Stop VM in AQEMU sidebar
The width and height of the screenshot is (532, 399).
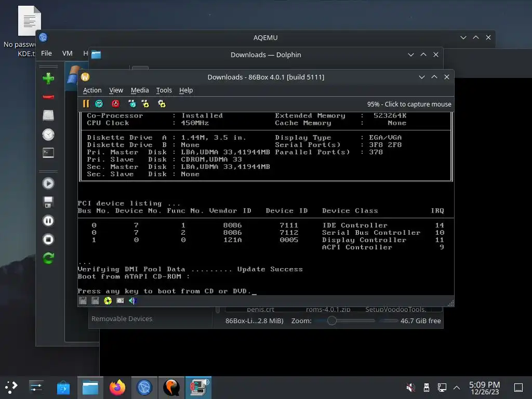(48, 240)
